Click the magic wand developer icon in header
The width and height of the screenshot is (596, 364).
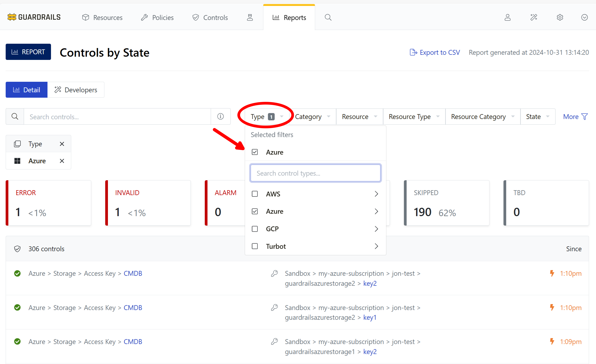click(x=533, y=17)
